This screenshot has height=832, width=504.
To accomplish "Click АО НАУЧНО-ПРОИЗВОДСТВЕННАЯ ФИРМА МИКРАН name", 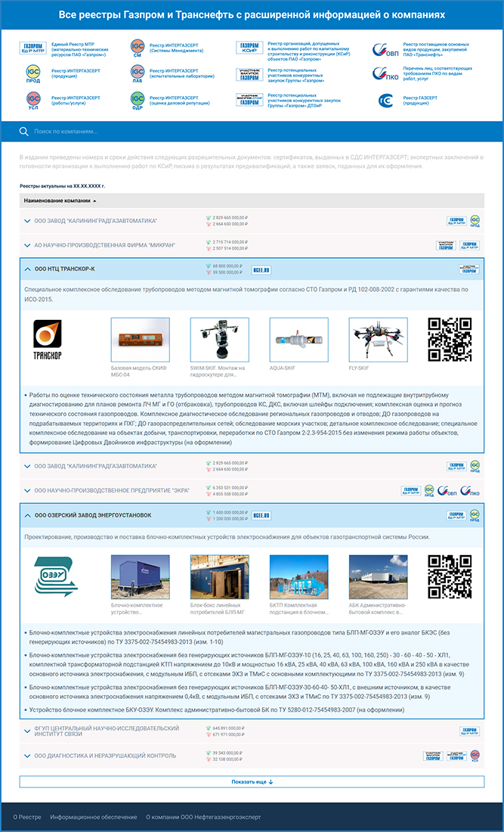I will pos(104,245).
